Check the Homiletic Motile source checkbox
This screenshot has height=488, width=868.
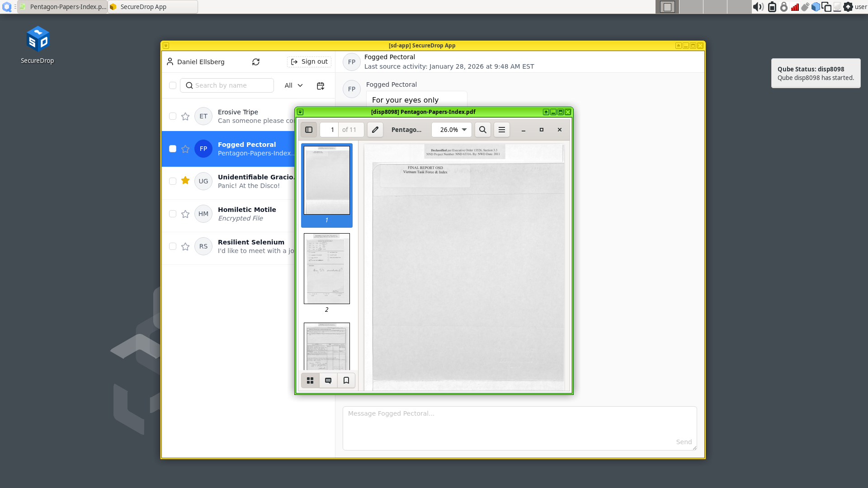pyautogui.click(x=173, y=214)
